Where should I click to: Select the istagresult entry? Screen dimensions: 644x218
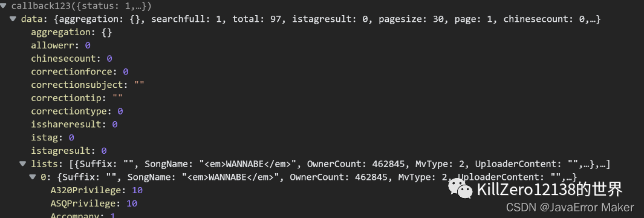click(x=69, y=151)
